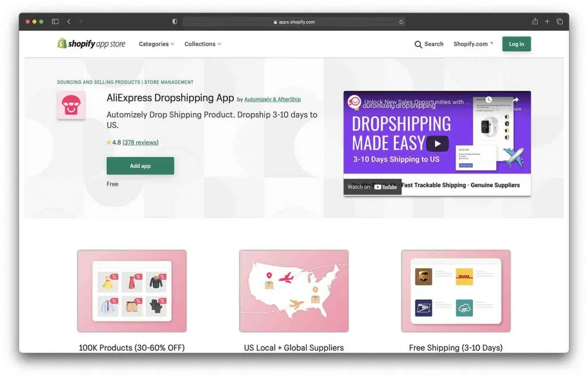Open the US Local + Global Suppliers image

pyautogui.click(x=293, y=291)
